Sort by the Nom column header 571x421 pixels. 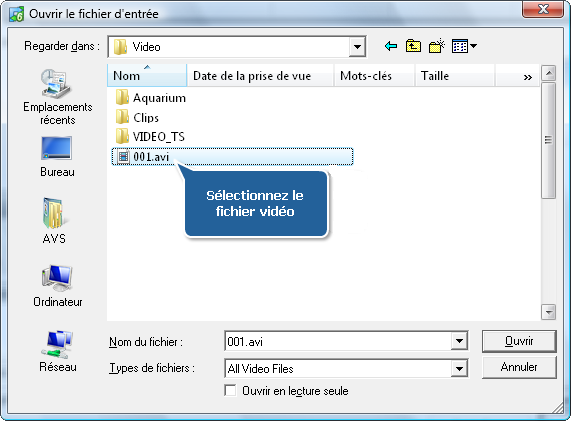[147, 75]
